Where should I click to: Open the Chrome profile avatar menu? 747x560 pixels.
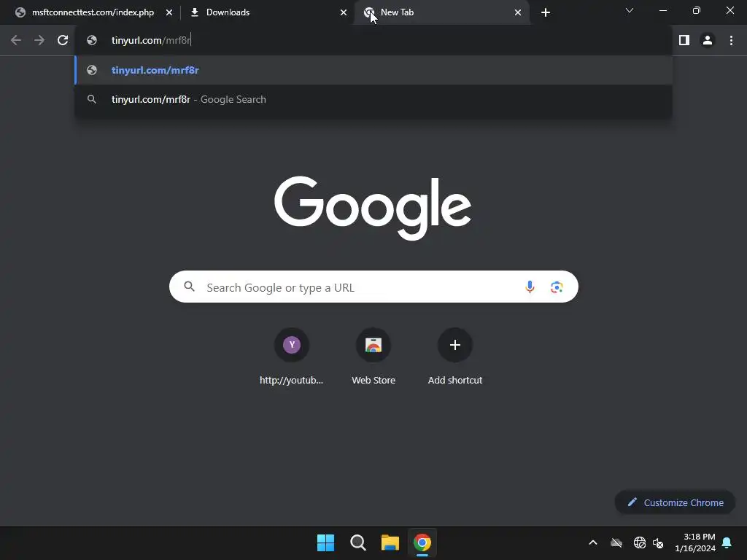pyautogui.click(x=708, y=41)
